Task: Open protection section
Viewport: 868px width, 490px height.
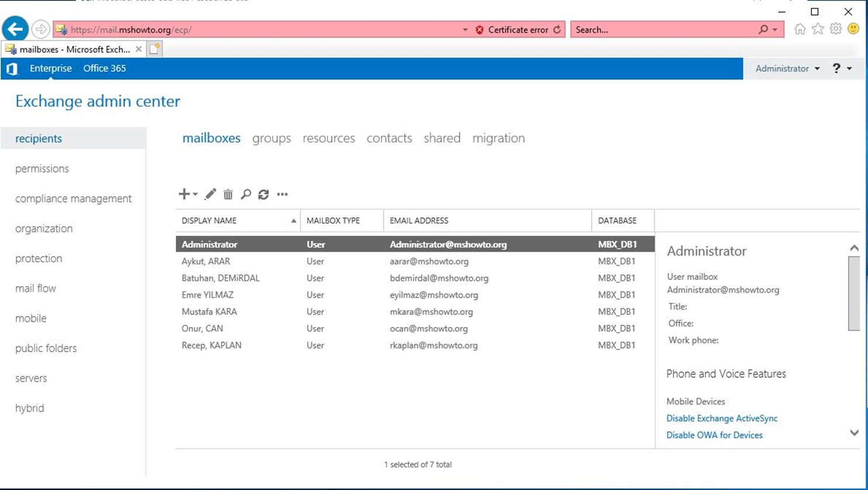Action: [39, 258]
